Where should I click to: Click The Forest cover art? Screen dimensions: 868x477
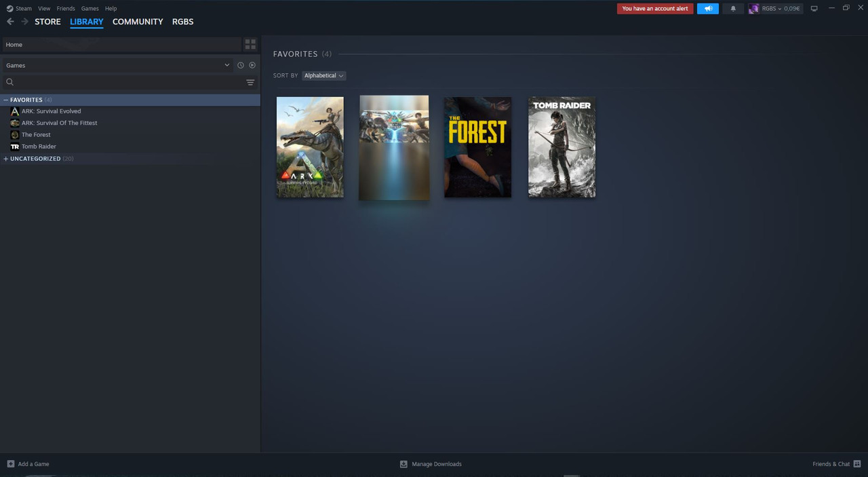coord(478,147)
